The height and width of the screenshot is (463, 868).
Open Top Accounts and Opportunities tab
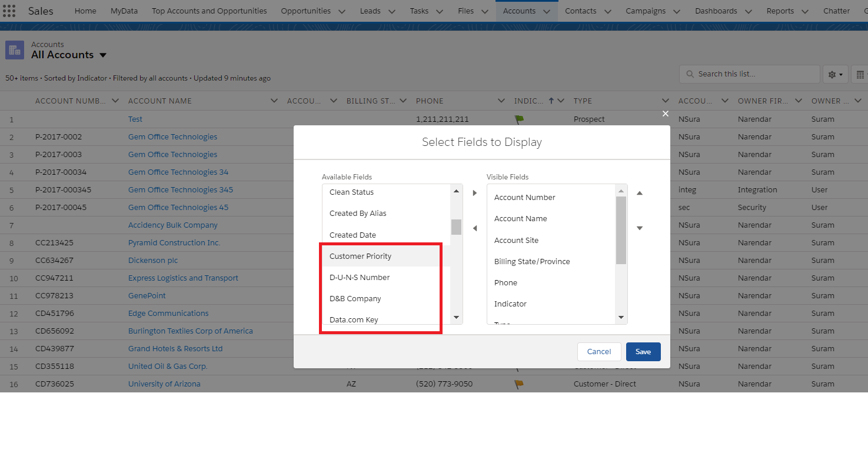pyautogui.click(x=209, y=11)
